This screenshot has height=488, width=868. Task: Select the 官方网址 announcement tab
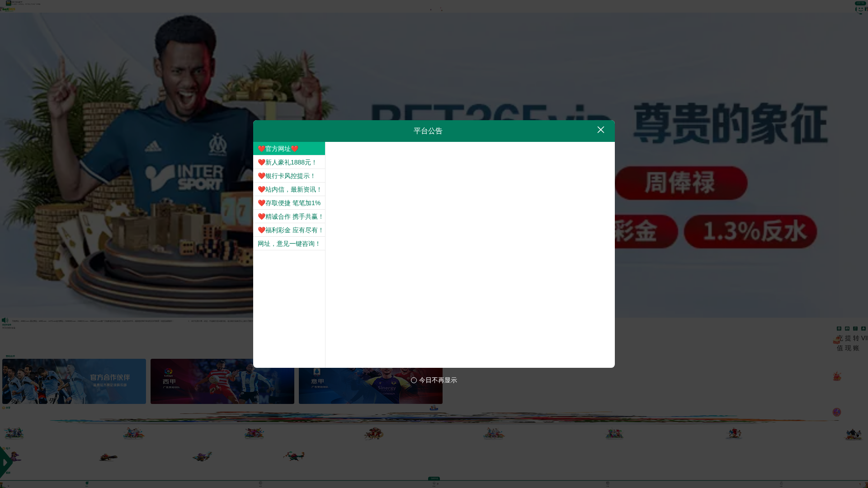(289, 149)
